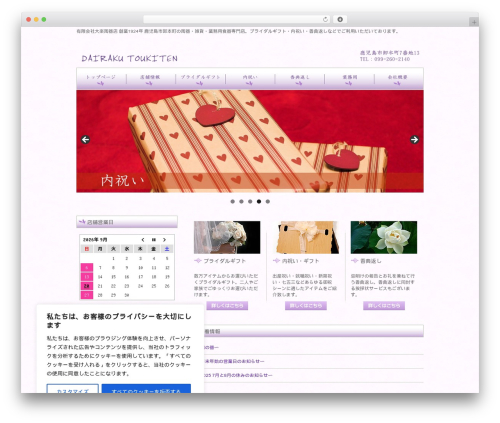Select highlighted day 20 in calendar
Screen dimensions: 500x423
87,286
